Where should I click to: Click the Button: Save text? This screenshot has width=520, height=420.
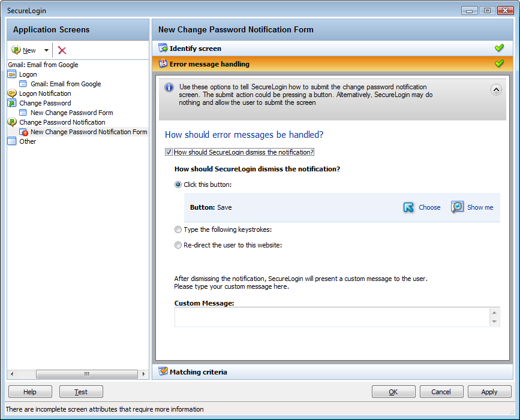[211, 207]
